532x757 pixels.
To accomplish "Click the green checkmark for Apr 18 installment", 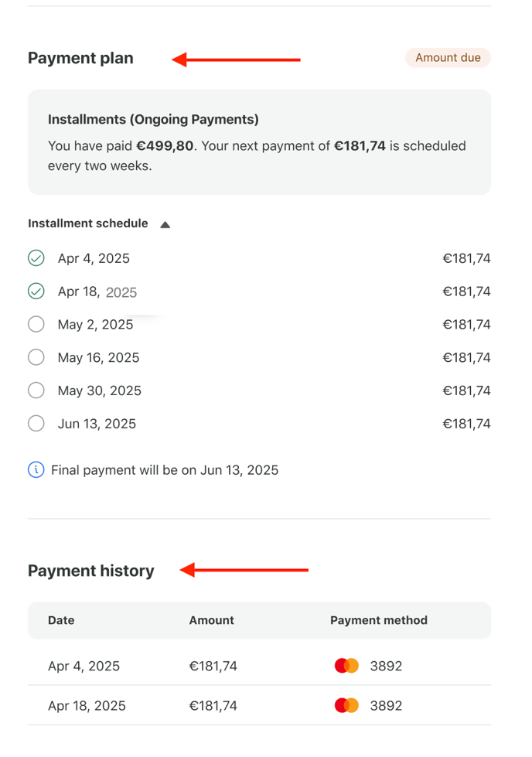I will click(36, 291).
